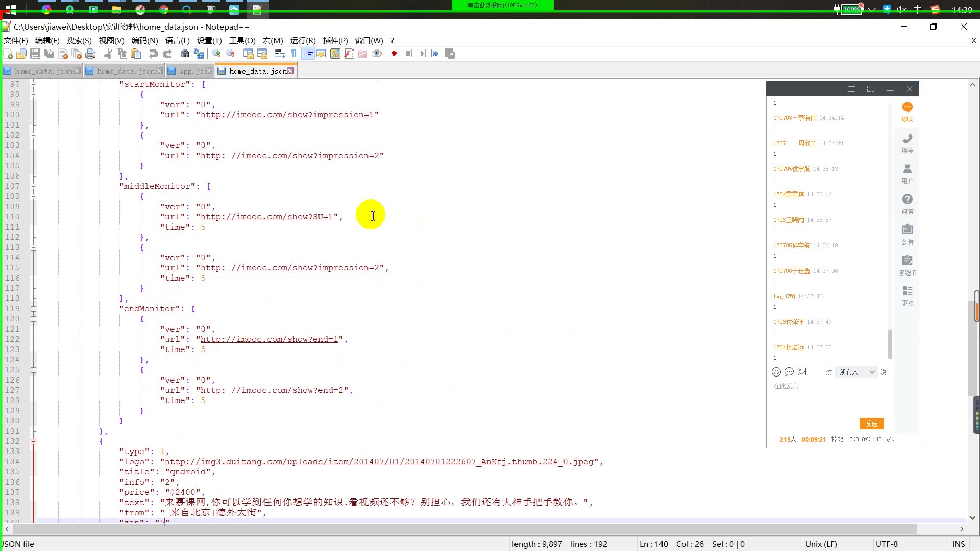Collapse the fold marker at line 125
This screenshot has height=551, width=980.
pos(33,370)
